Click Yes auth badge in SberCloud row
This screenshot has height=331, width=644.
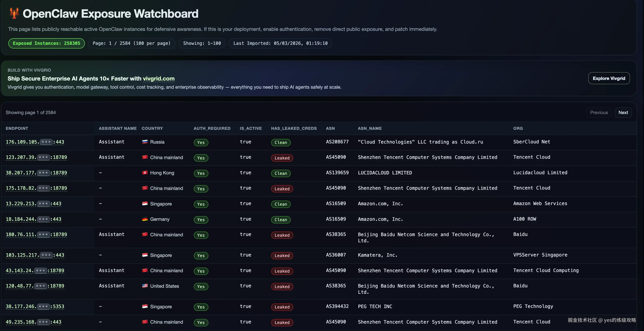coord(201,142)
